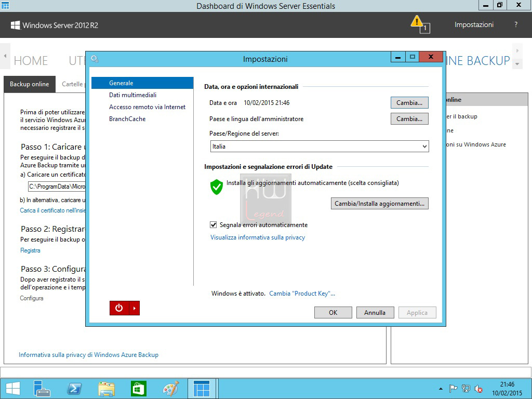This screenshot has width=532, height=399.
Task: Minimize the Impostazioni dialog
Action: pos(398,57)
